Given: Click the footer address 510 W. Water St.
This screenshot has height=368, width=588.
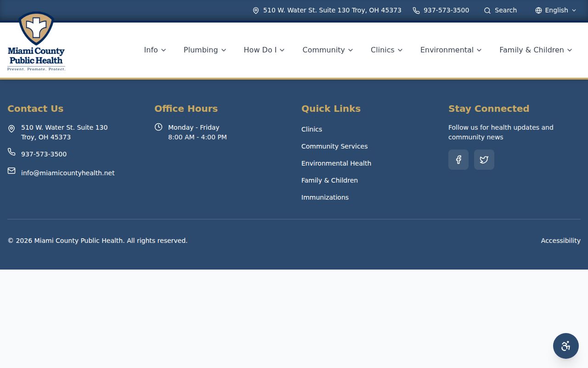Looking at the screenshot, I should pos(64,132).
